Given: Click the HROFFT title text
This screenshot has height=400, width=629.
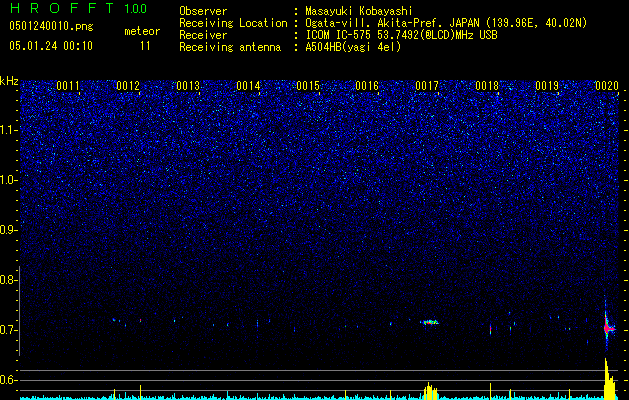Looking at the screenshot, I should click(62, 8).
